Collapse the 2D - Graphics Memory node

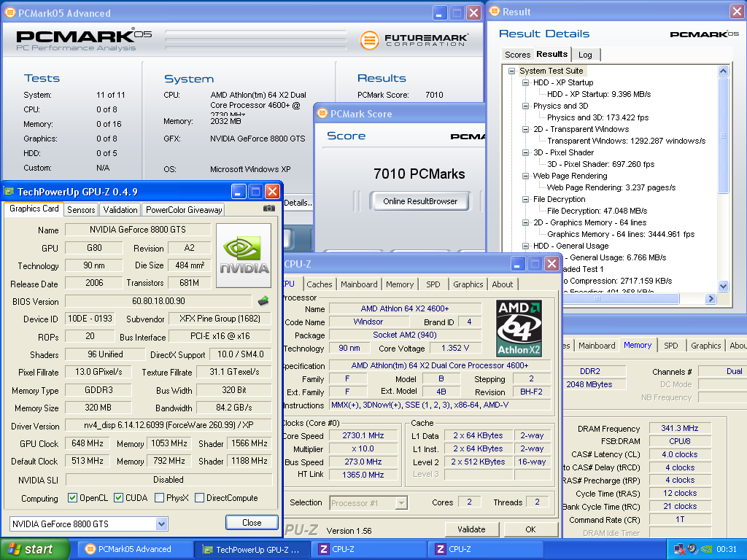525,222
